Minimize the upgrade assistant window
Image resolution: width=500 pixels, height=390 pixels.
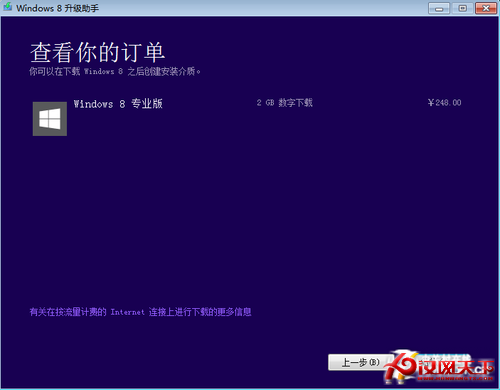tap(439, 8)
